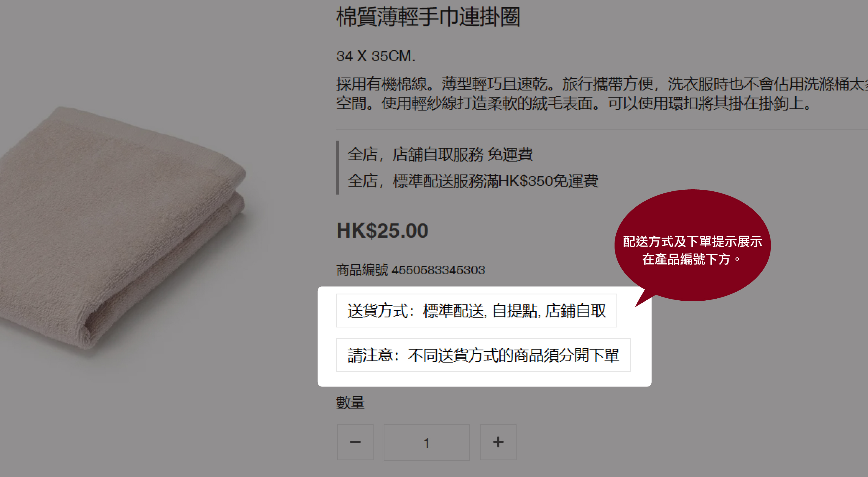The image size is (868, 477).
Task: Increase quantity with the plus button
Action: pos(498,442)
